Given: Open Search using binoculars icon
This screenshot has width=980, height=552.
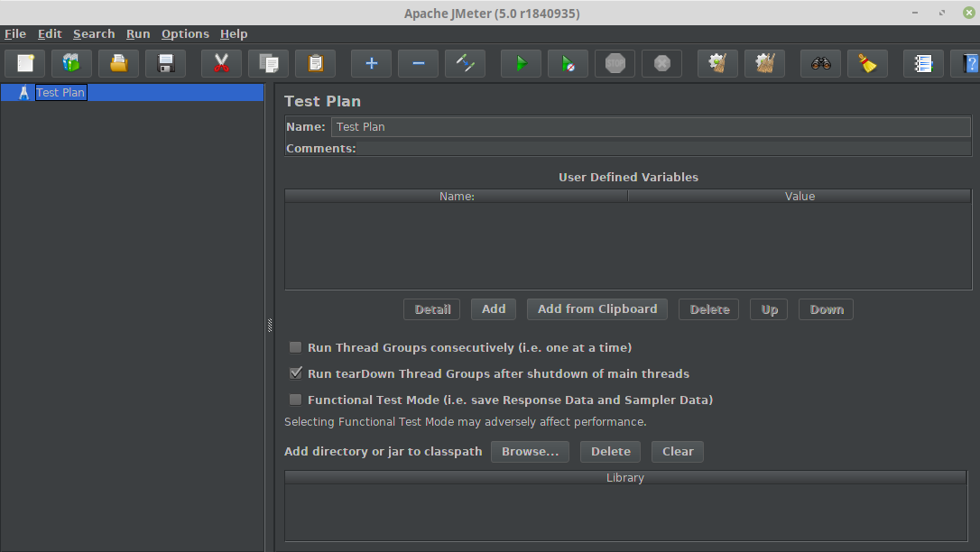Looking at the screenshot, I should pyautogui.click(x=820, y=64).
